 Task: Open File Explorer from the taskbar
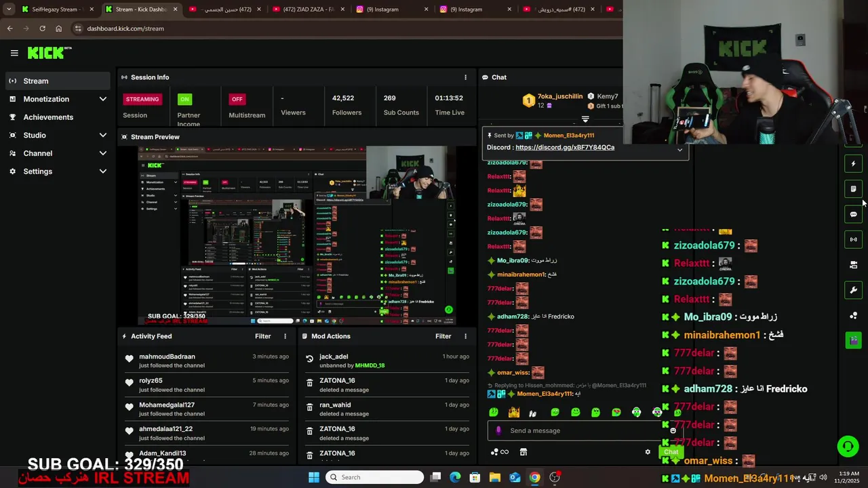495,477
